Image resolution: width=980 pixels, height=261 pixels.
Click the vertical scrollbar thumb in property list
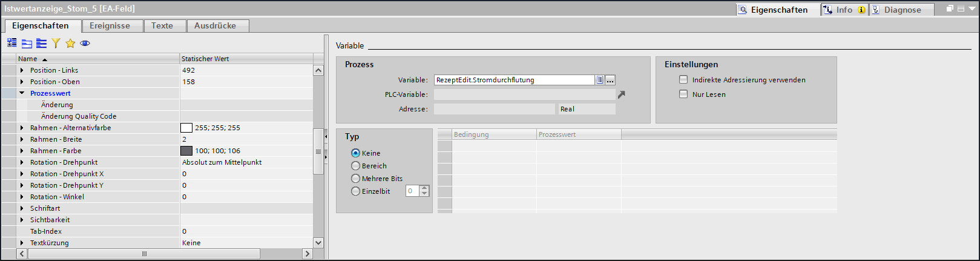(318, 151)
